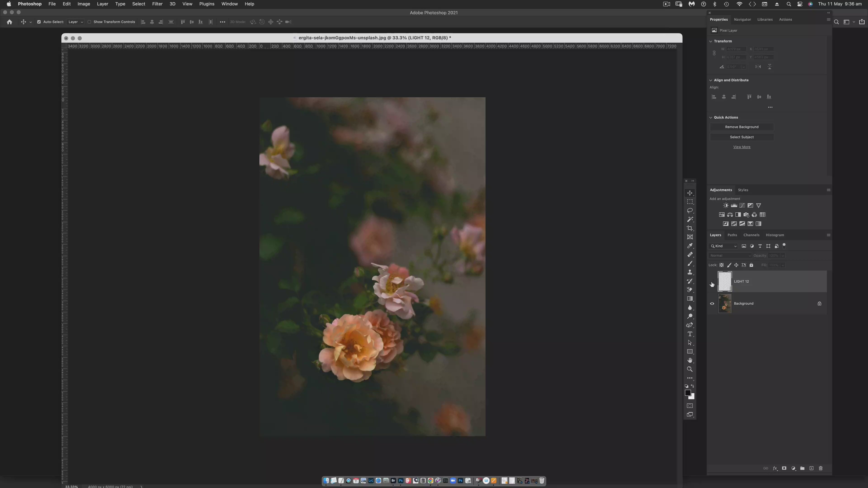868x488 pixels.
Task: Create new layer via plus icon
Action: (x=811, y=468)
